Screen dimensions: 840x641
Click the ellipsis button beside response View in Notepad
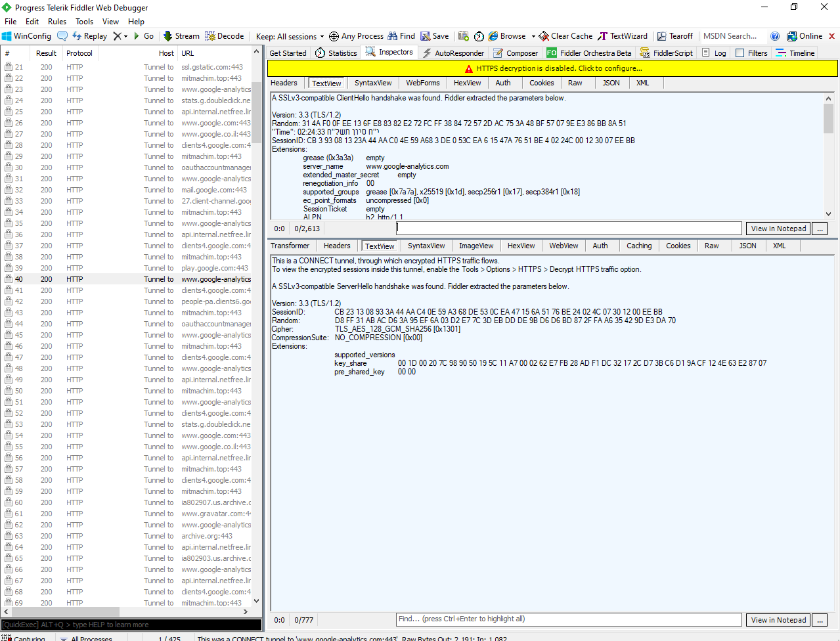point(820,620)
